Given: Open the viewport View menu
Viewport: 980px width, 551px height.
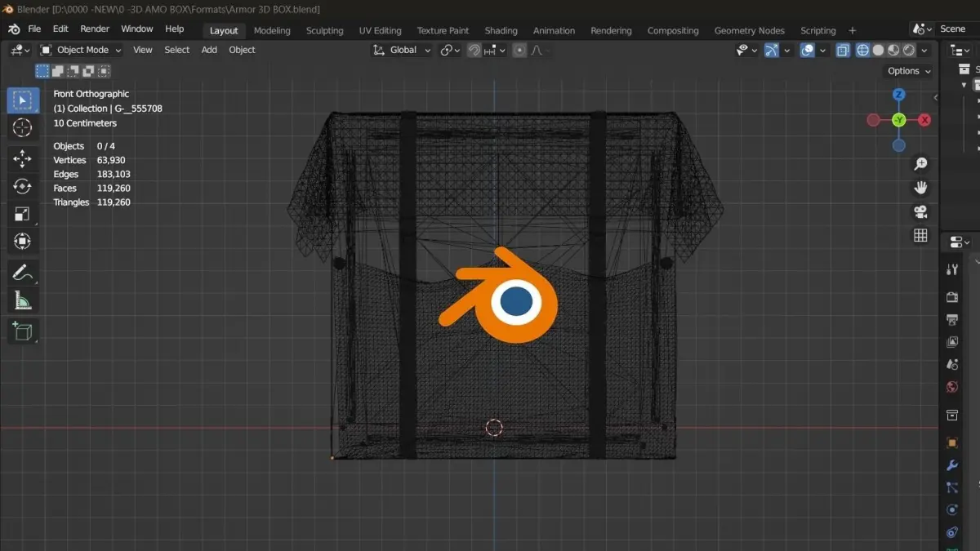Looking at the screenshot, I should pos(143,50).
